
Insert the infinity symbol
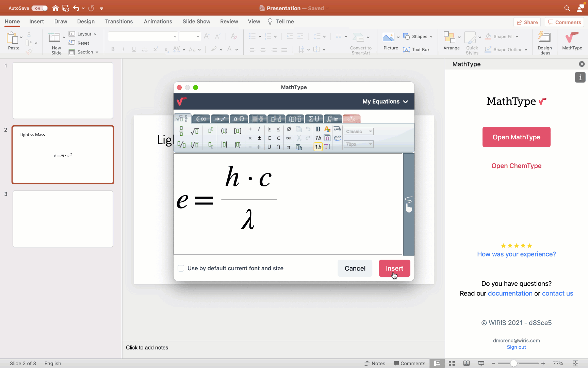tap(289, 138)
